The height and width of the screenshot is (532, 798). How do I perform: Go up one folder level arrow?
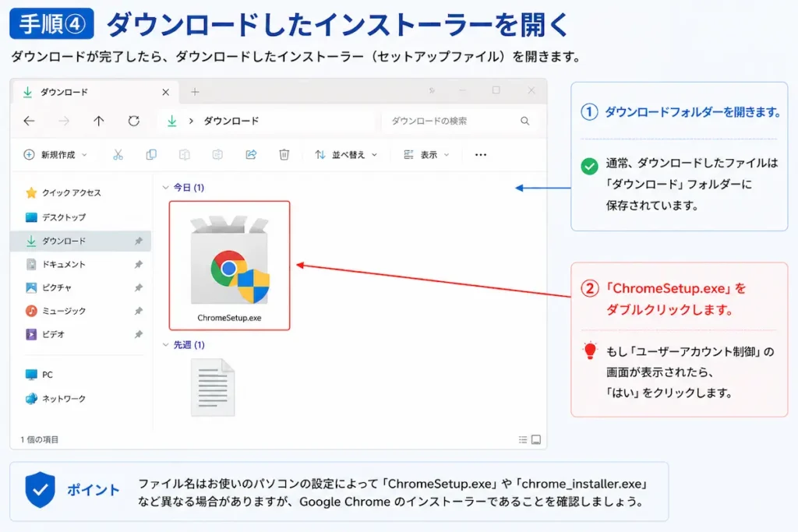coord(99,121)
